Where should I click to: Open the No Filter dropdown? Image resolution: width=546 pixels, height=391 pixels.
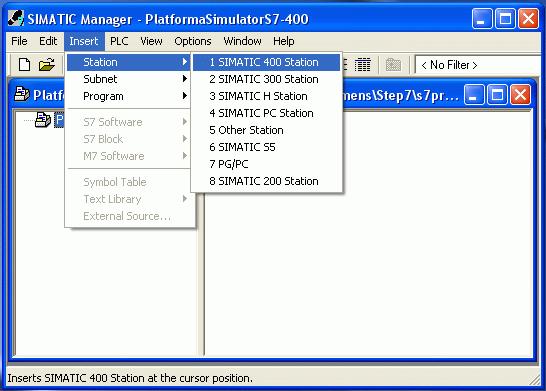tap(479, 65)
